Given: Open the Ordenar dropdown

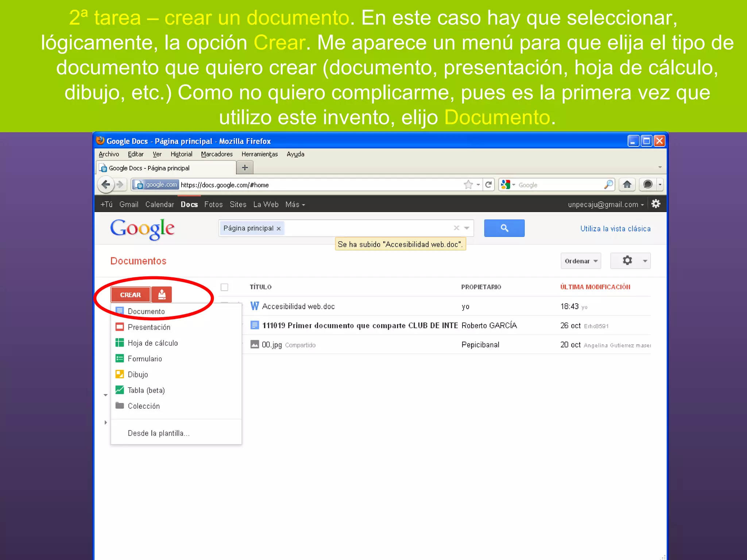Looking at the screenshot, I should [x=581, y=261].
